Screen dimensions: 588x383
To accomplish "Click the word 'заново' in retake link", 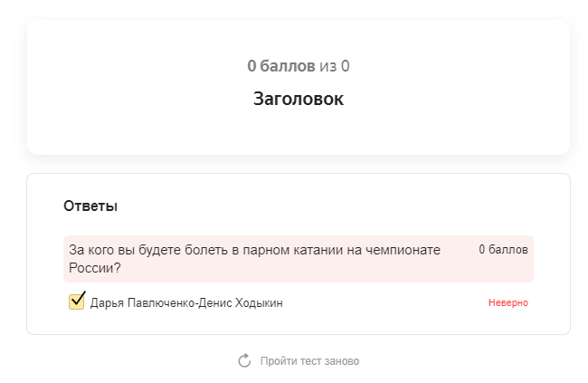I will tap(340, 361).
